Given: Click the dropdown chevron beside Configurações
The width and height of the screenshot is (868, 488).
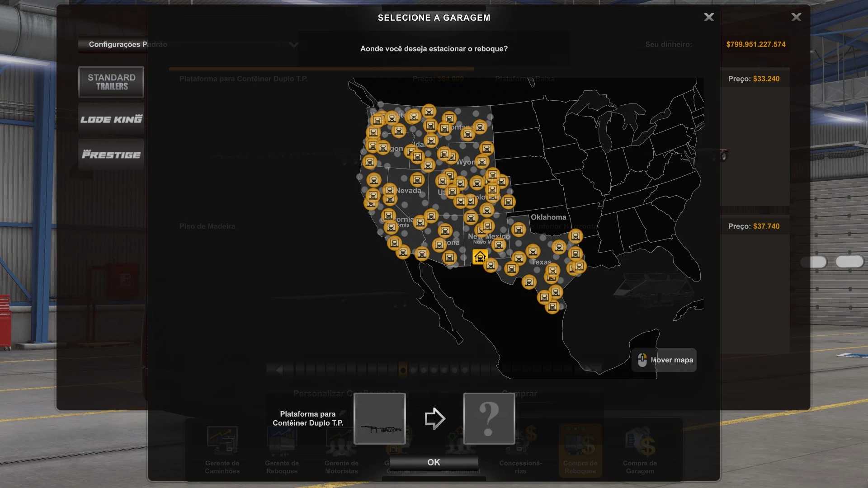Looking at the screenshot, I should [293, 45].
